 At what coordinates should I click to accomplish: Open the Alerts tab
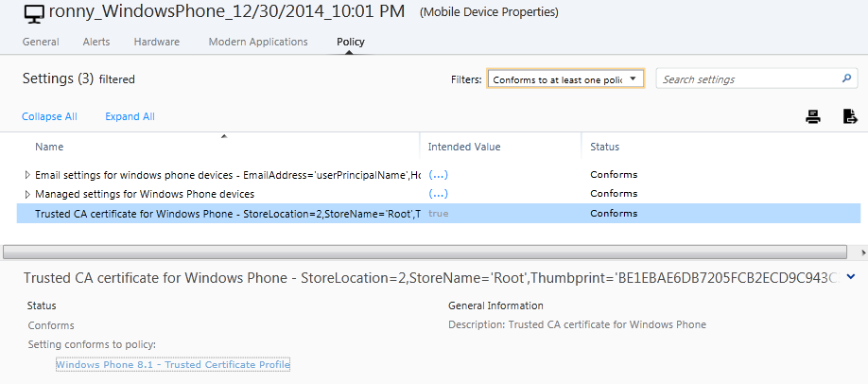[96, 43]
